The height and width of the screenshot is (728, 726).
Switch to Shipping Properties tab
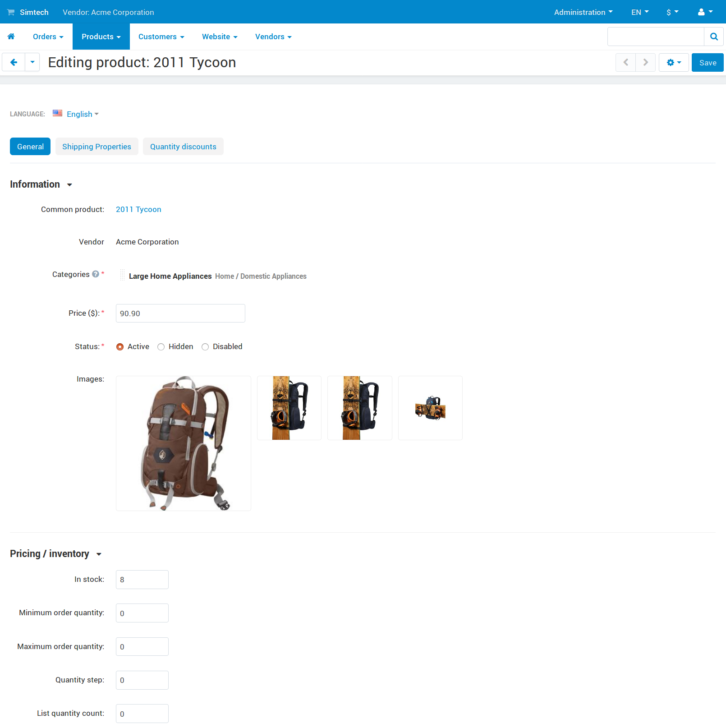click(96, 147)
